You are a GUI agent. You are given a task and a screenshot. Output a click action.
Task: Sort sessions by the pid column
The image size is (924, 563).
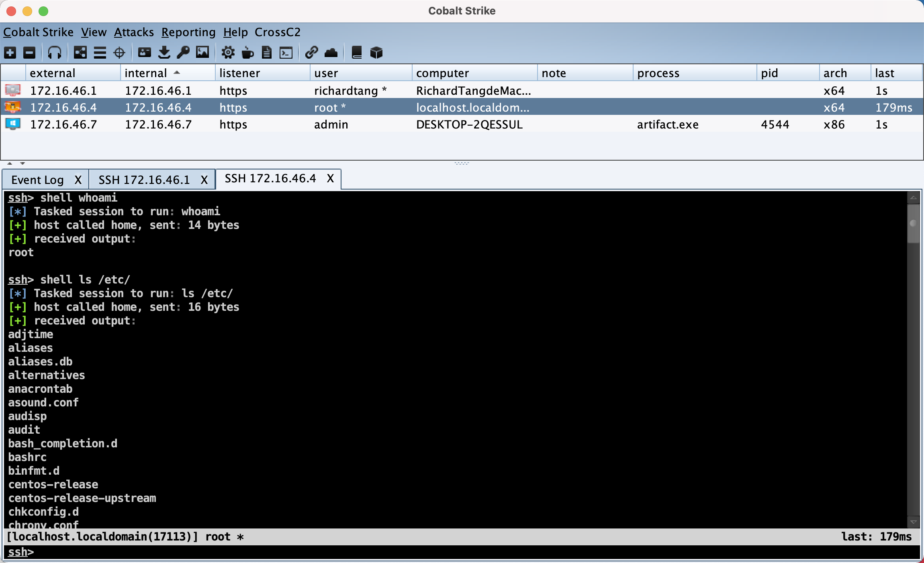pos(769,73)
